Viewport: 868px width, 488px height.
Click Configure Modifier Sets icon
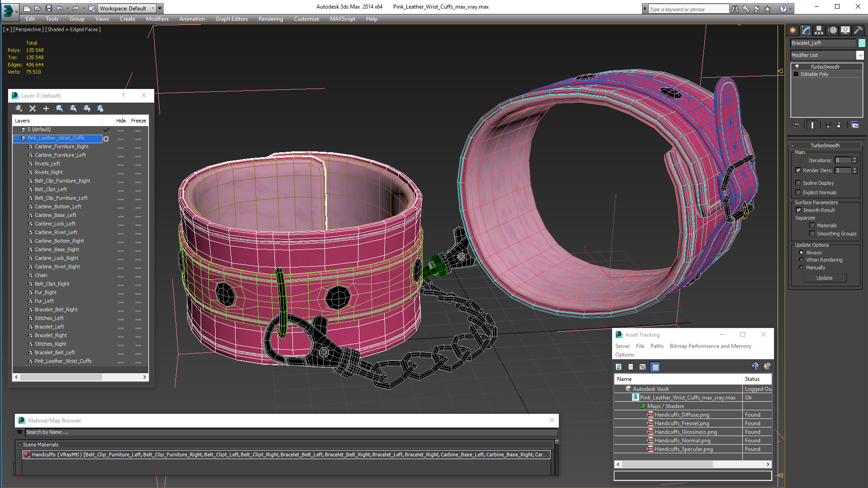coord(855,125)
